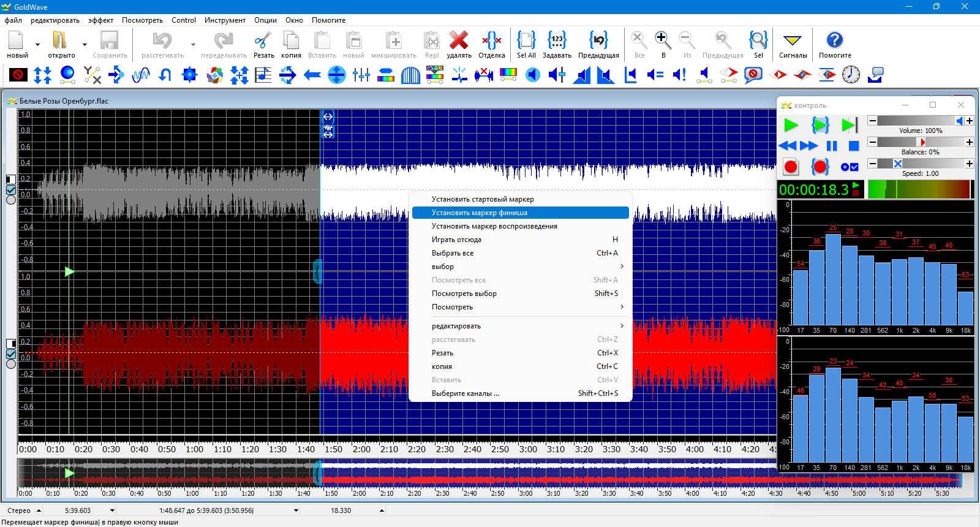This screenshot has width=980, height=527.
Task: Click the 'Предыдущая' selection icon beside 'Задавать'
Action: click(x=598, y=41)
